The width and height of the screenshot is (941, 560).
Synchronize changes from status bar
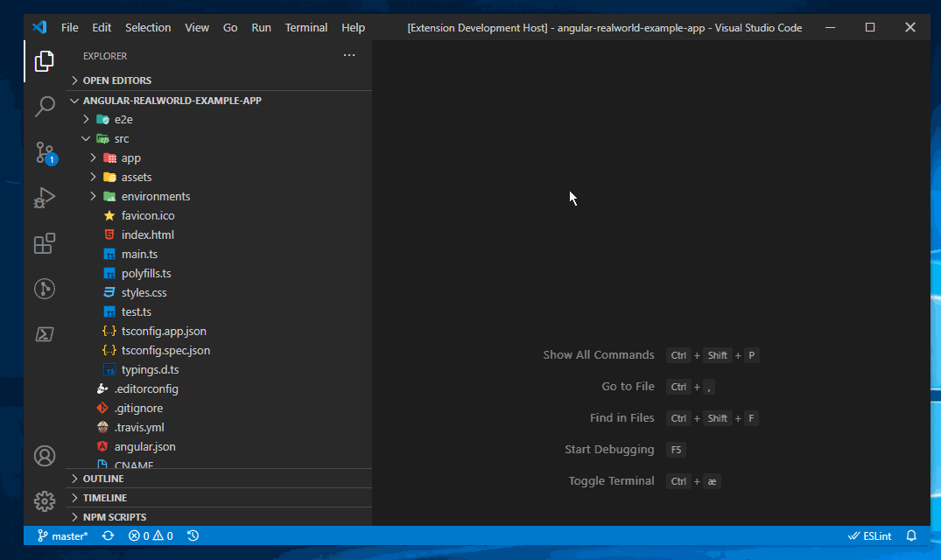108,536
